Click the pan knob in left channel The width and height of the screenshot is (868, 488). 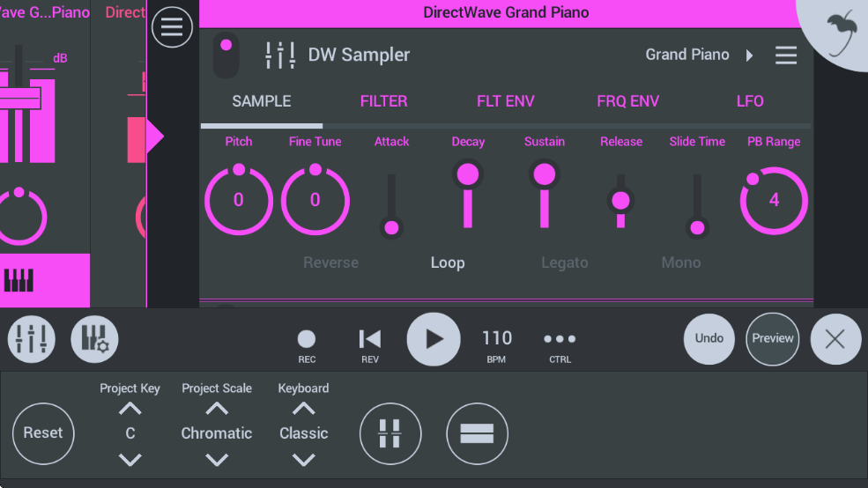coord(20,217)
